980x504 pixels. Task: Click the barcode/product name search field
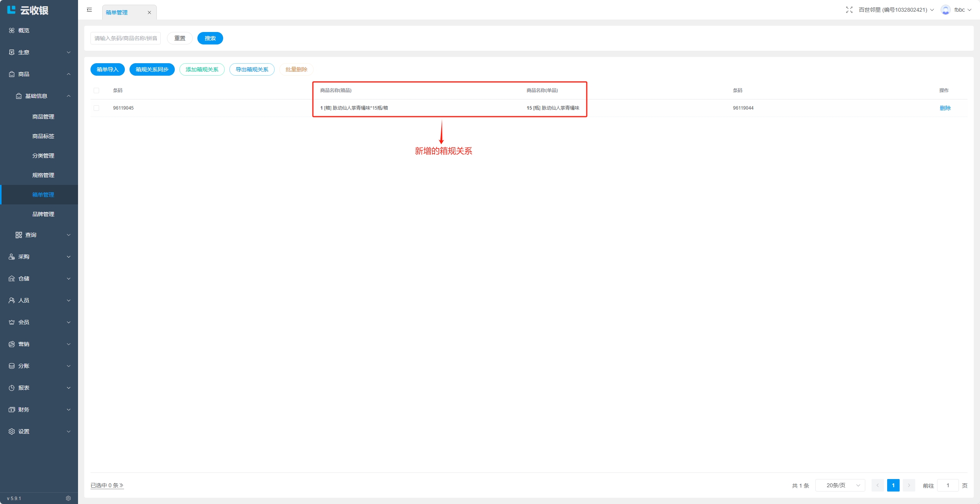[x=126, y=38]
